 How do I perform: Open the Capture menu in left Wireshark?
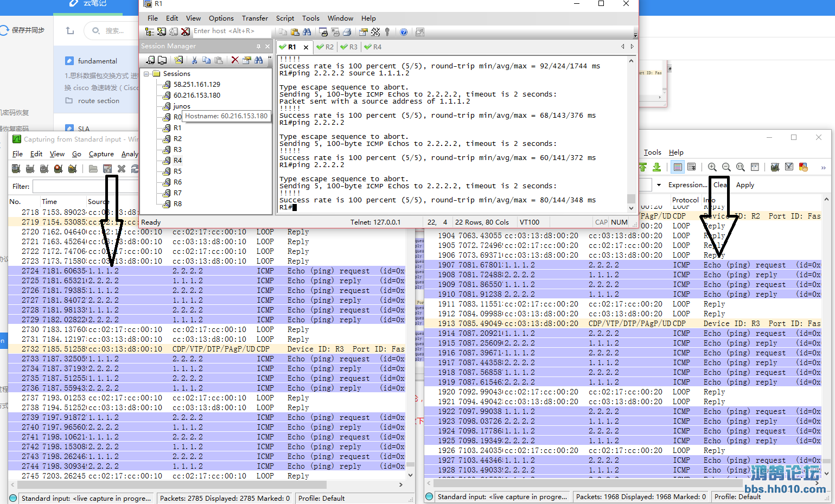101,154
